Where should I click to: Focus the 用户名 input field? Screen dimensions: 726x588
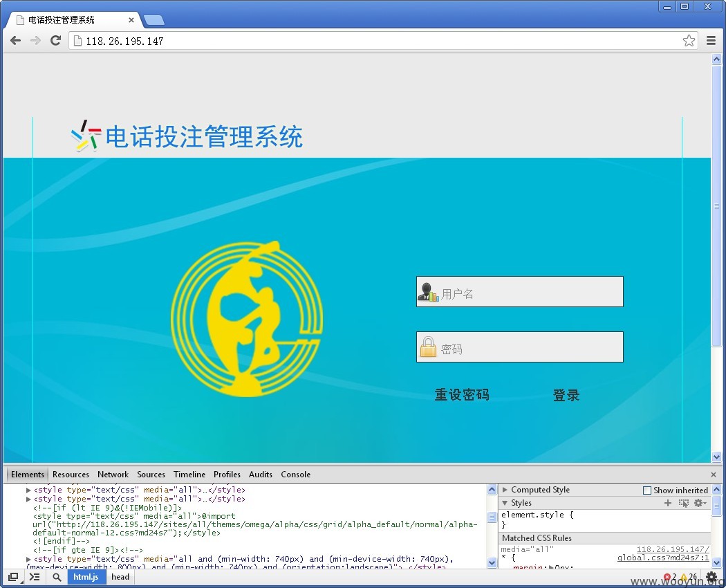pyautogui.click(x=519, y=291)
